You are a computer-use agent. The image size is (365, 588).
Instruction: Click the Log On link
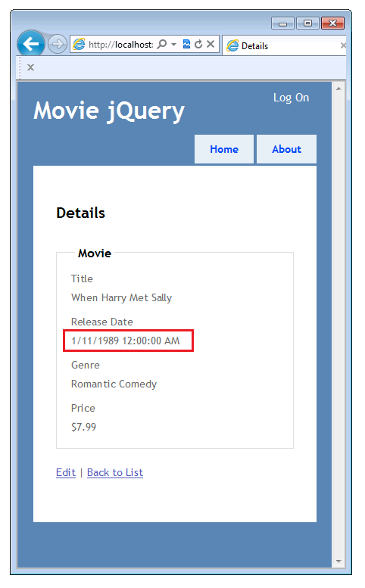point(291,98)
